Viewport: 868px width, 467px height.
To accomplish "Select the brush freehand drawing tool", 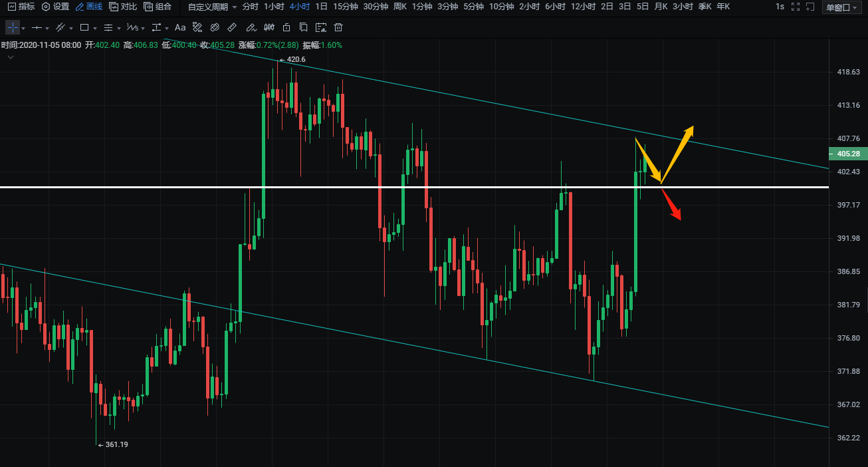I will point(251,28).
